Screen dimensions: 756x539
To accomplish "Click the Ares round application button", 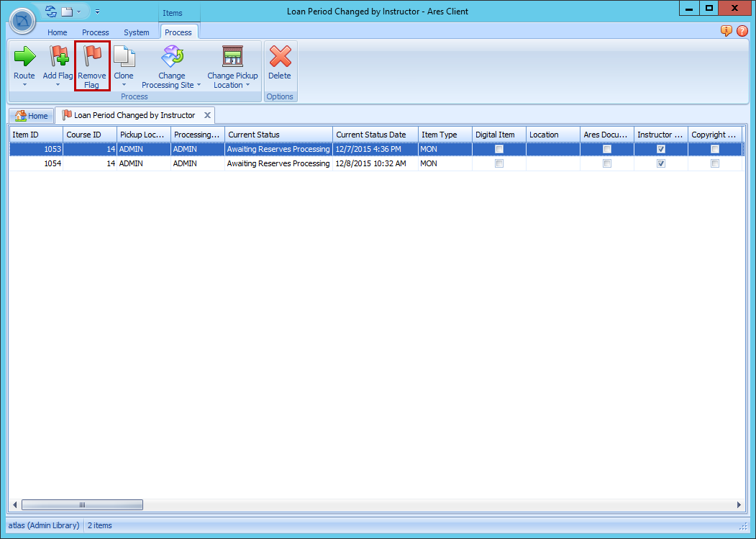I will tap(22, 21).
